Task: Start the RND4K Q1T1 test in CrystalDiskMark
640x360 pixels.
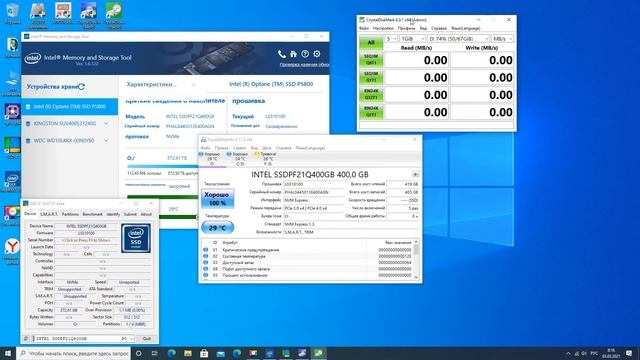Action: pos(371,112)
